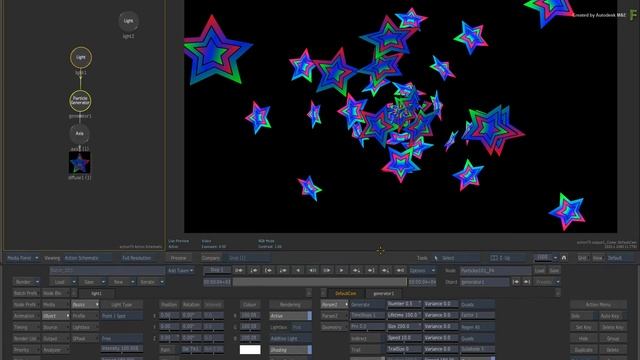Switch to the generator1 tab
The width and height of the screenshot is (640, 360).
click(384, 293)
